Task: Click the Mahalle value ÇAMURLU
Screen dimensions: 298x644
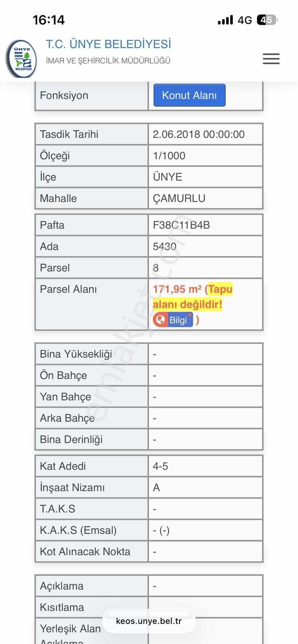Action: [179, 198]
